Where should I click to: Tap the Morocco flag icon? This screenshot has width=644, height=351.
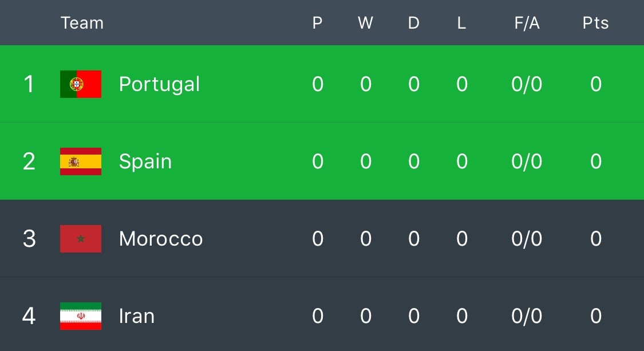(81, 239)
